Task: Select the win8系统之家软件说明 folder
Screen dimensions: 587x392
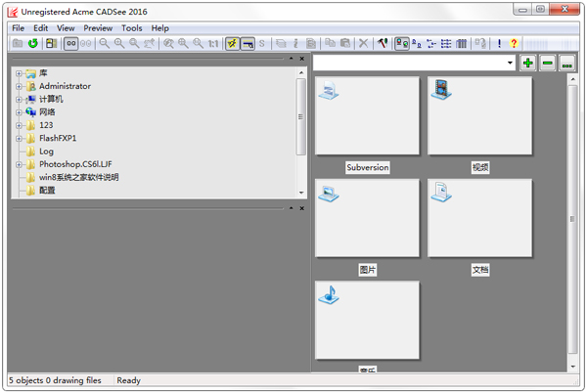Action: coord(78,177)
